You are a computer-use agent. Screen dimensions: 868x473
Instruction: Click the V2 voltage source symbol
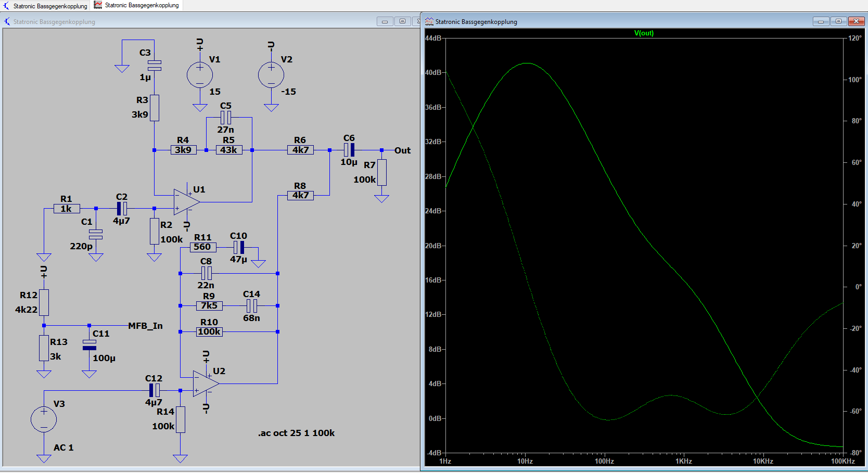pos(271,75)
